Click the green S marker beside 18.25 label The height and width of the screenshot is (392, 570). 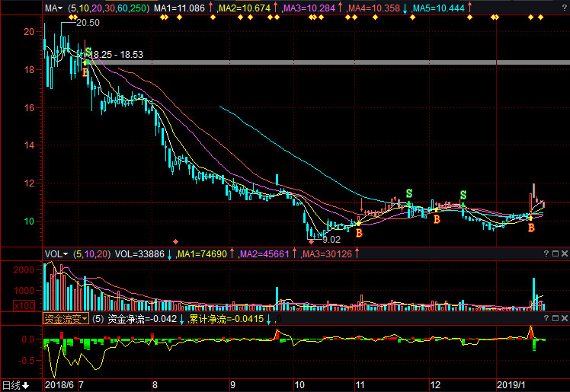[89, 53]
